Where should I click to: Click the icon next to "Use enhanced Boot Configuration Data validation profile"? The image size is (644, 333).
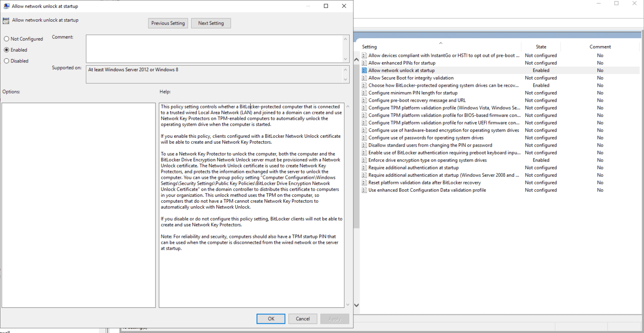[364, 190]
